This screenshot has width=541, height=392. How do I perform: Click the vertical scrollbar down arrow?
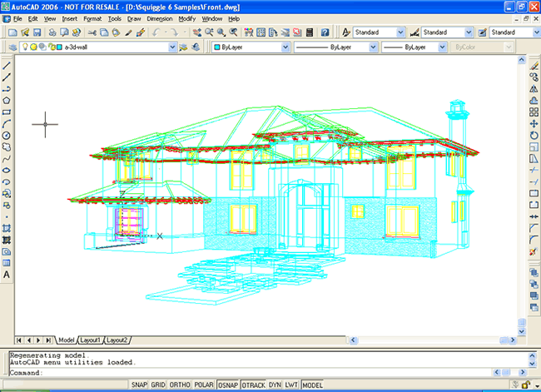click(522, 331)
